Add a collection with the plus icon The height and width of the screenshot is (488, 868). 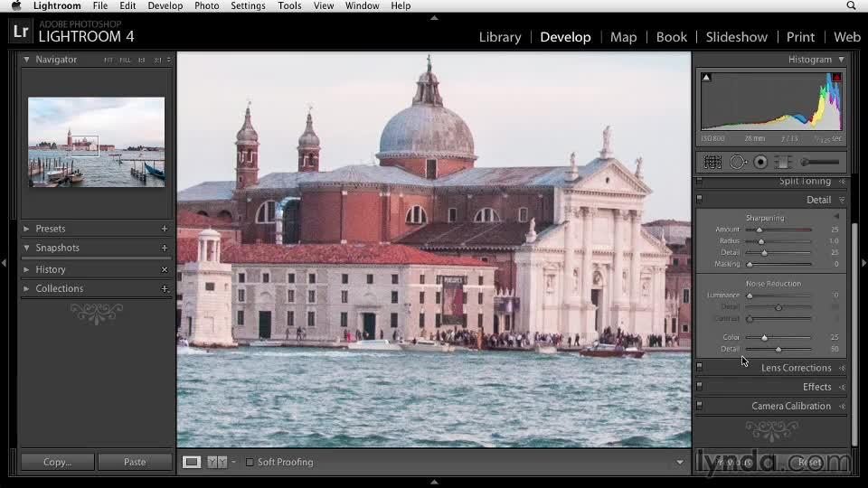coord(165,288)
